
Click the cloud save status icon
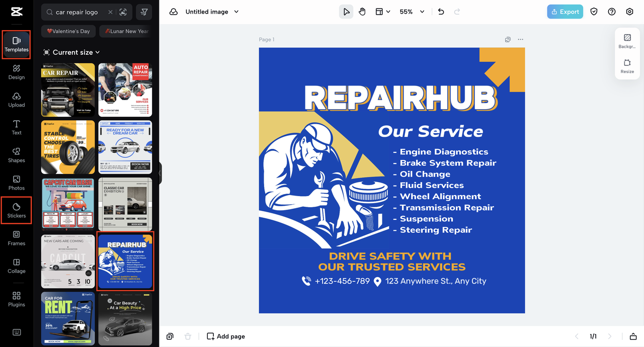click(174, 12)
